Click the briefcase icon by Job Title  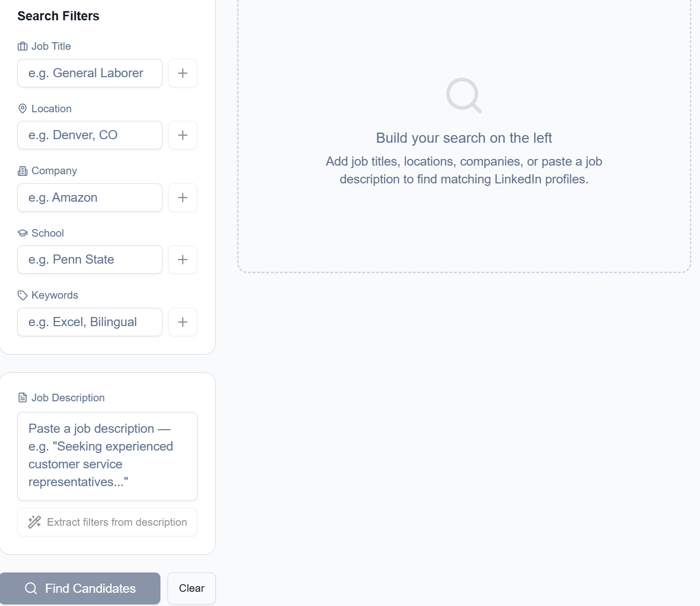click(x=22, y=46)
